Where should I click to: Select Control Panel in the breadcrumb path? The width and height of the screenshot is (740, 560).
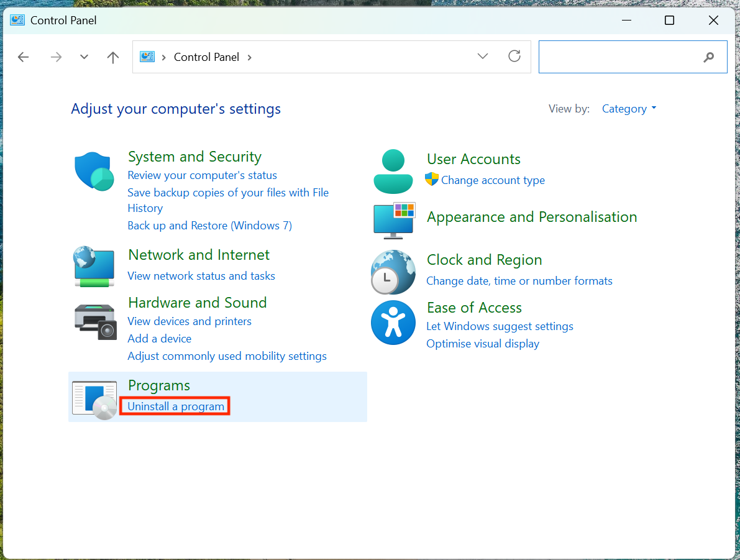[206, 57]
